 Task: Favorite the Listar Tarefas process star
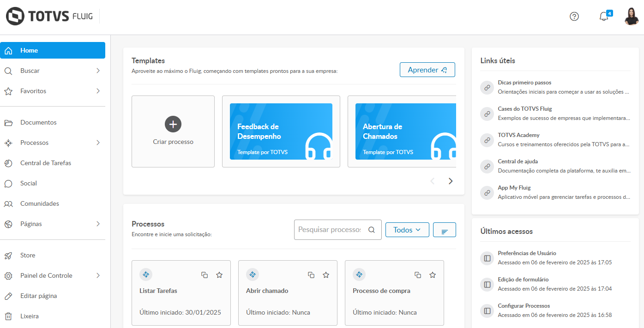coord(219,275)
